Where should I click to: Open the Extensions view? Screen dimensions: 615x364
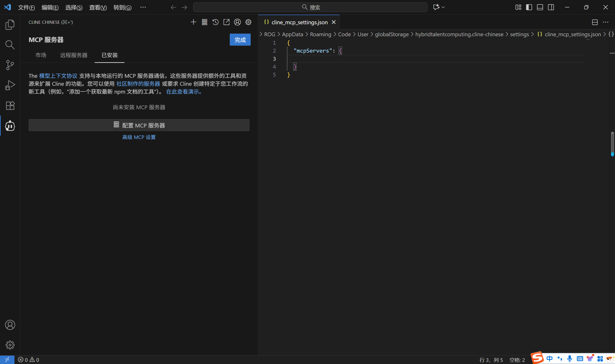[x=10, y=105]
